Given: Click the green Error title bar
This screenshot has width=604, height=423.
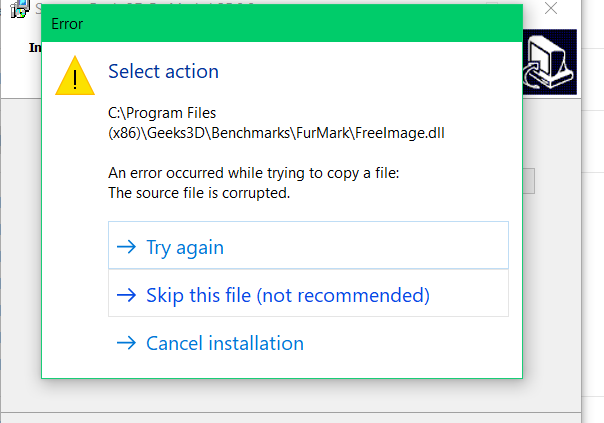Looking at the screenshot, I should click(x=280, y=23).
